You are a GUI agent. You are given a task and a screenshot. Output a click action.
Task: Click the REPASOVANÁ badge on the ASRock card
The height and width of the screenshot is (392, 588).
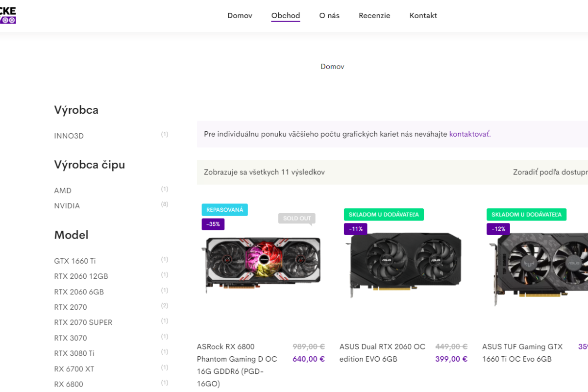225,210
